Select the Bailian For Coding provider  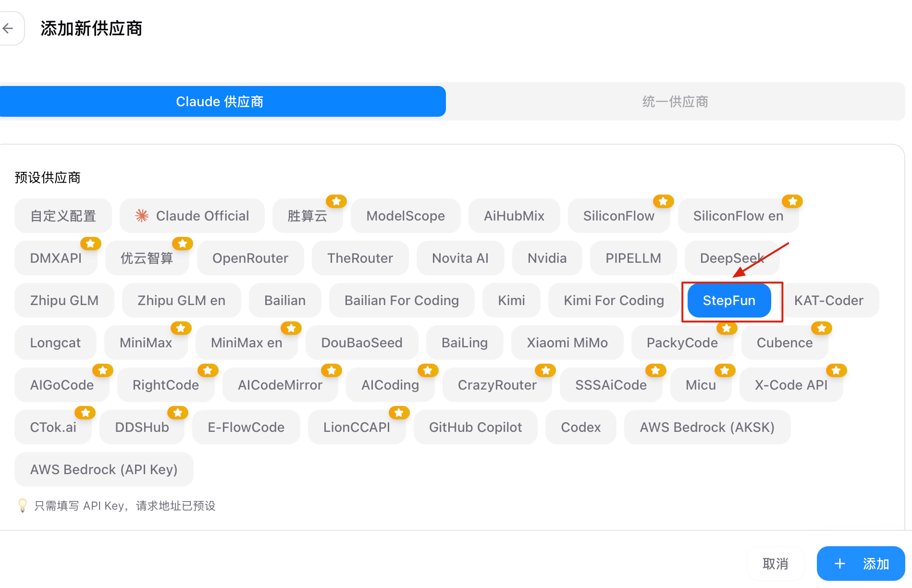(402, 300)
